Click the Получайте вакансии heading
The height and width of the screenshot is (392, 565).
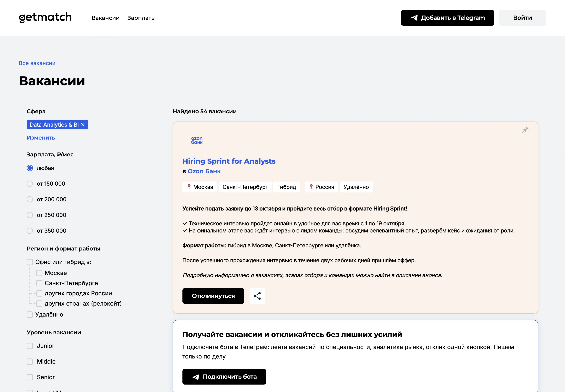click(292, 335)
